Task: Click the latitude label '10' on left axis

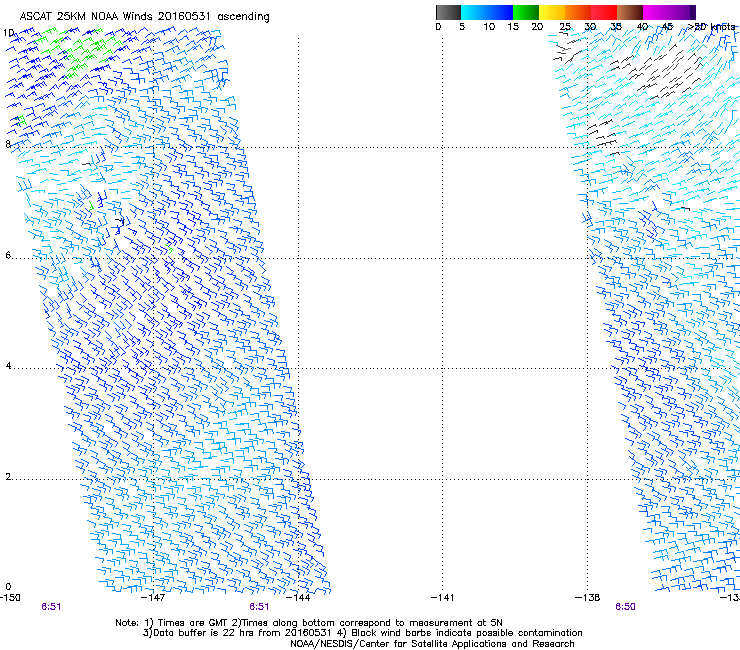Action: pos(9,33)
